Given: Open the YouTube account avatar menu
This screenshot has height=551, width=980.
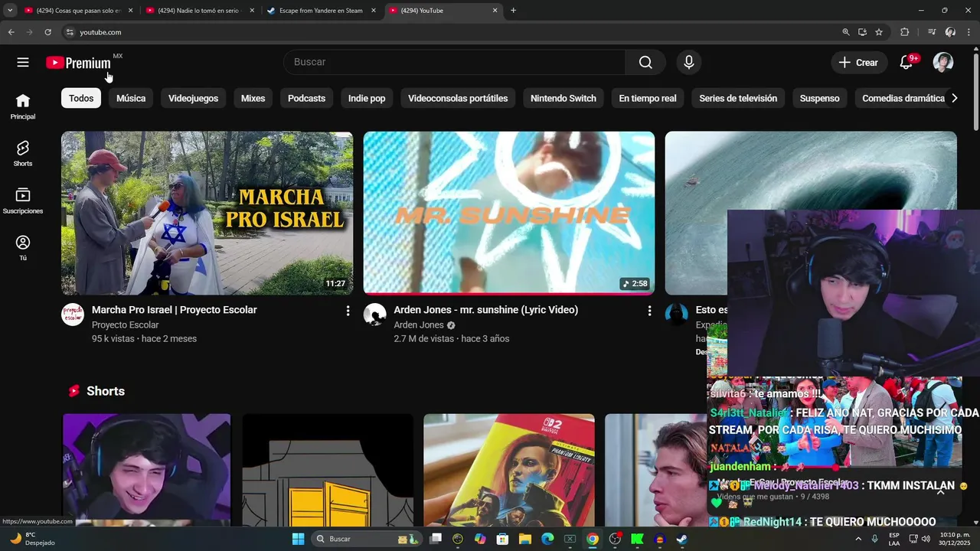Looking at the screenshot, I should 943,63.
